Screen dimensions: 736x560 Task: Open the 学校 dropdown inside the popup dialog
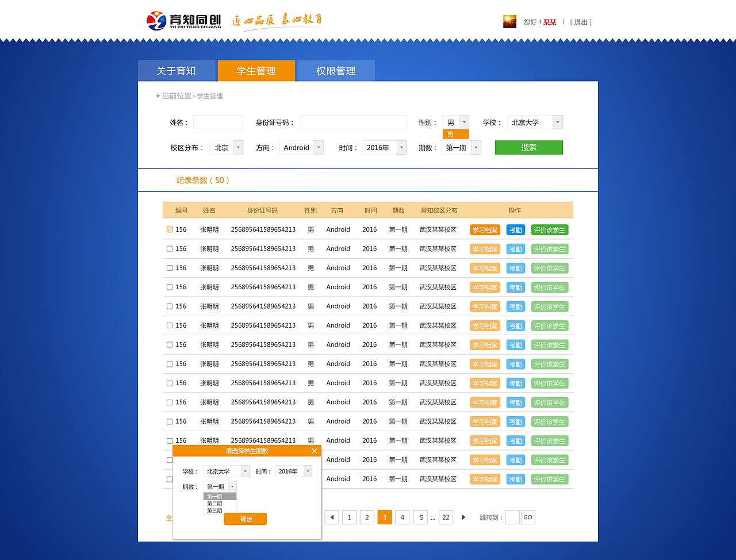(227, 471)
